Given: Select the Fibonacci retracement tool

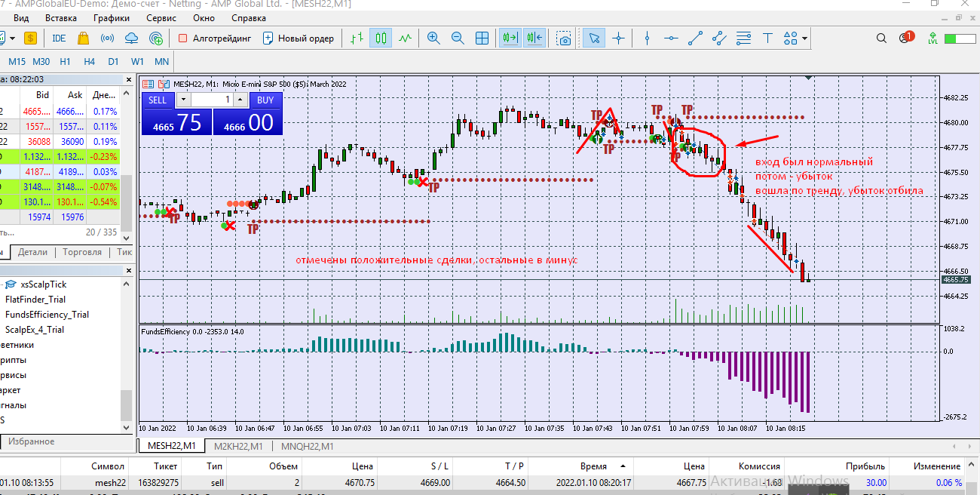Looking at the screenshot, I should tap(743, 38).
